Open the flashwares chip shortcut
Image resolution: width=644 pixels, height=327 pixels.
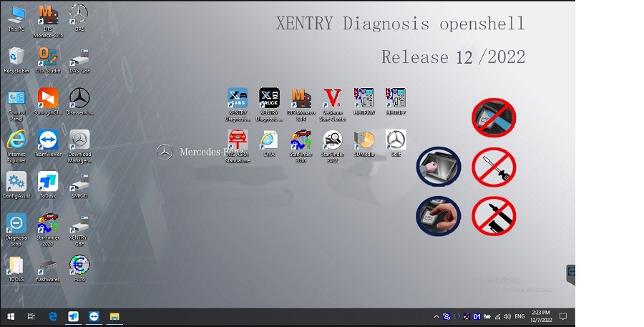[x=48, y=269]
